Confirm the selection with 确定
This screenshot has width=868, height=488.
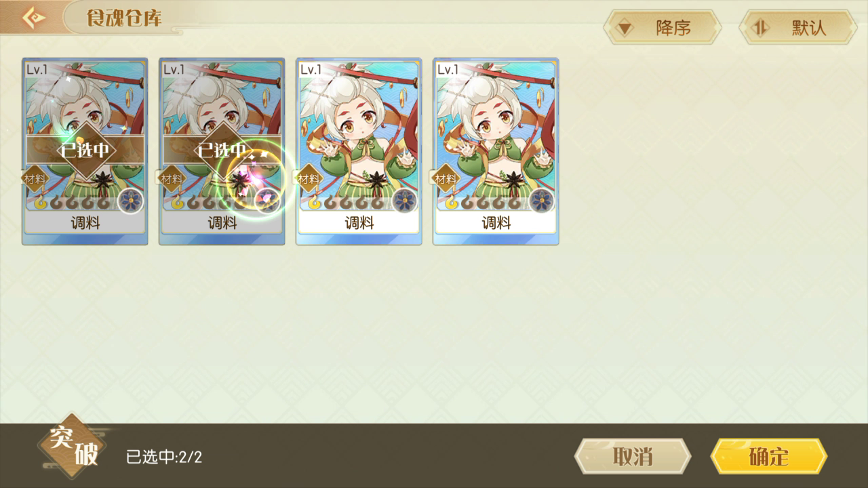769,457
